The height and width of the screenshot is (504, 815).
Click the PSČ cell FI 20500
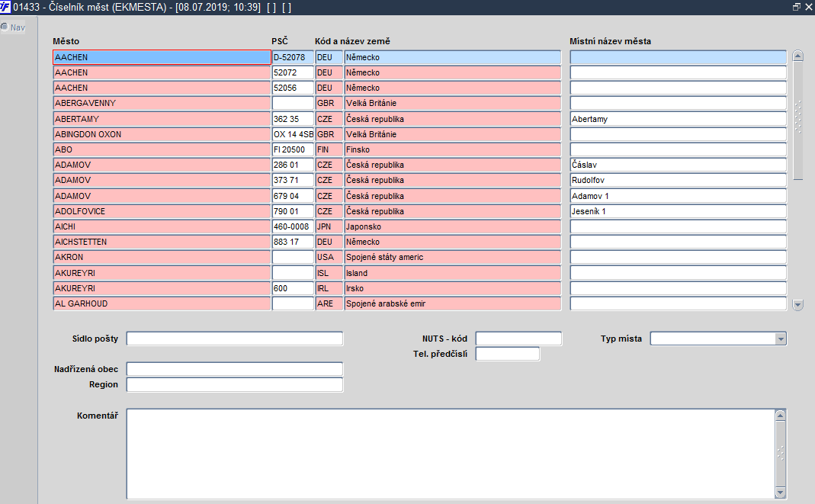[293, 149]
